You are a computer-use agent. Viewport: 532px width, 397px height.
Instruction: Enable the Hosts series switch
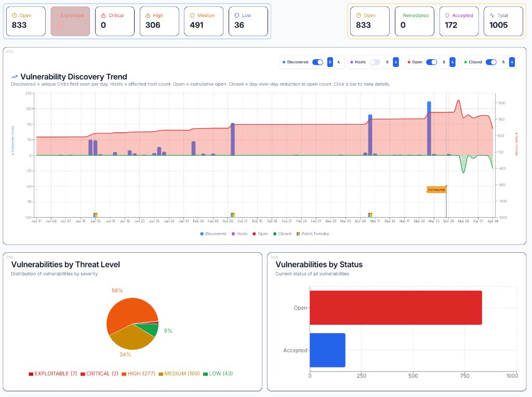point(375,62)
